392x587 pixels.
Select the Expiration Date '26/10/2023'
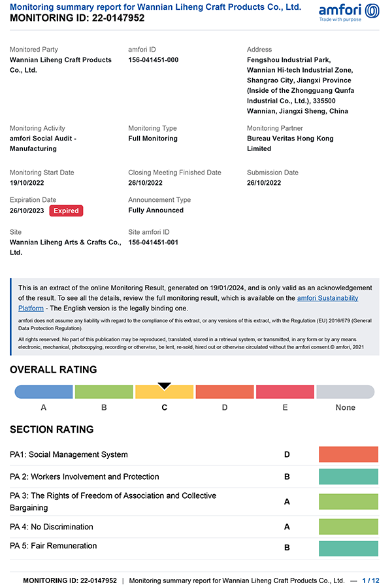click(x=27, y=210)
